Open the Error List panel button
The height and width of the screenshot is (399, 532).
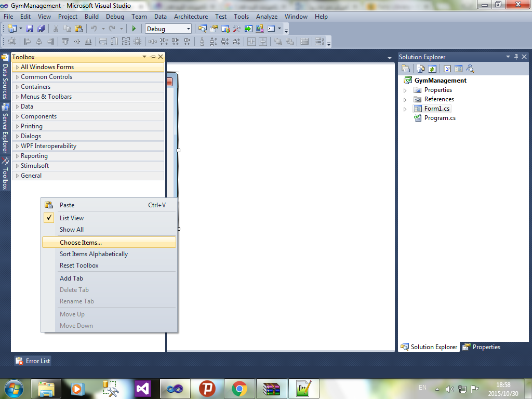(x=33, y=361)
